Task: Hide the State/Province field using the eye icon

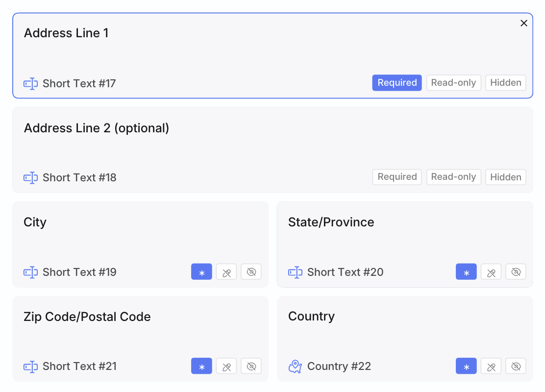Action: coord(516,272)
